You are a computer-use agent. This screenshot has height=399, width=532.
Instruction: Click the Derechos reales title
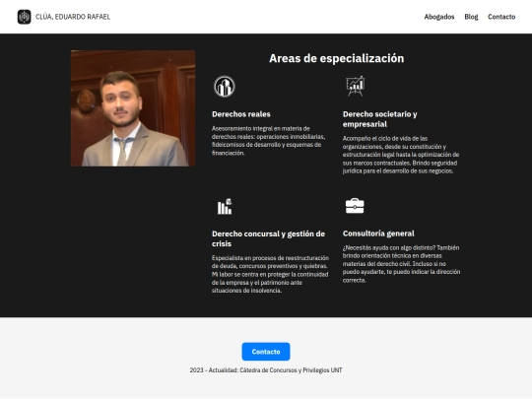click(x=241, y=114)
